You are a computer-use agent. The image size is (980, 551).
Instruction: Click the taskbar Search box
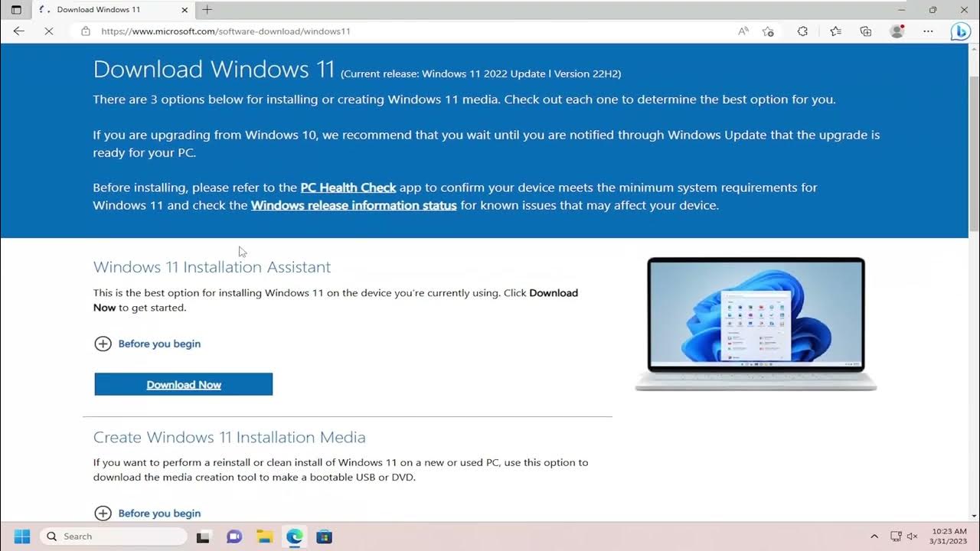113,536
